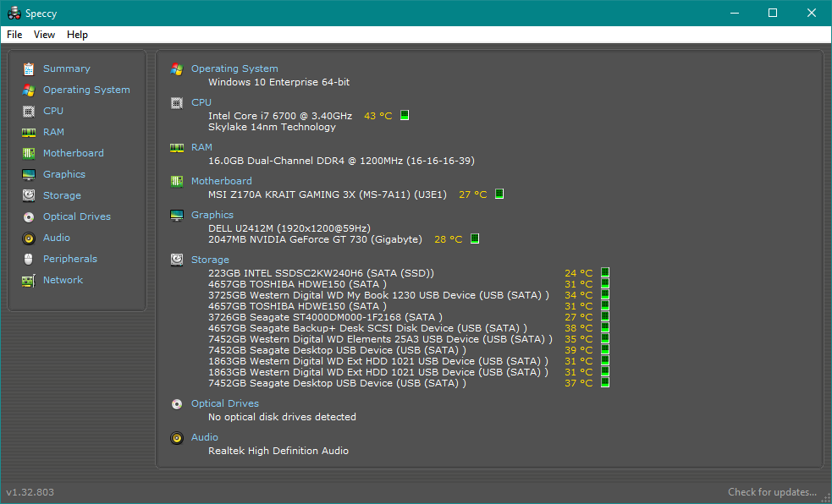Click the CPU chip icon in main panel

click(x=177, y=103)
